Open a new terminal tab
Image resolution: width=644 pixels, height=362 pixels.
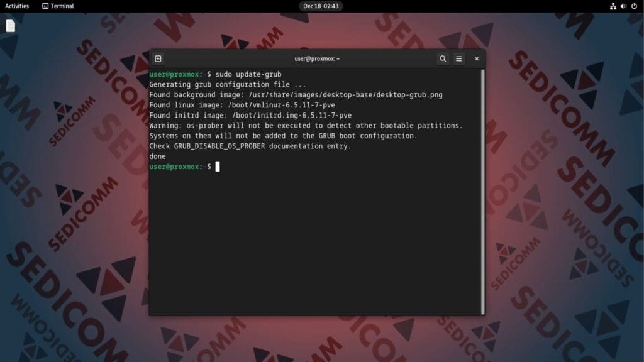[x=158, y=58]
